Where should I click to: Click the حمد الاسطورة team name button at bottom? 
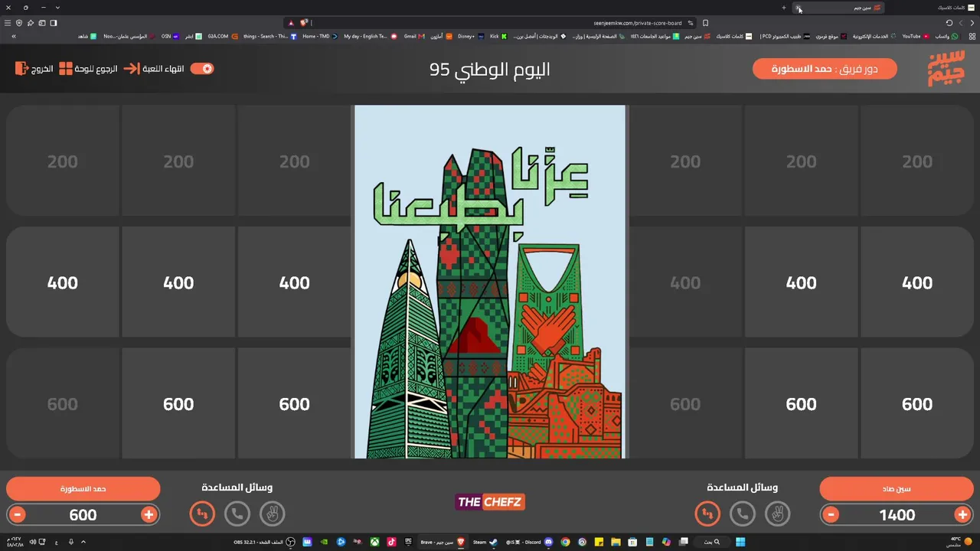click(83, 488)
